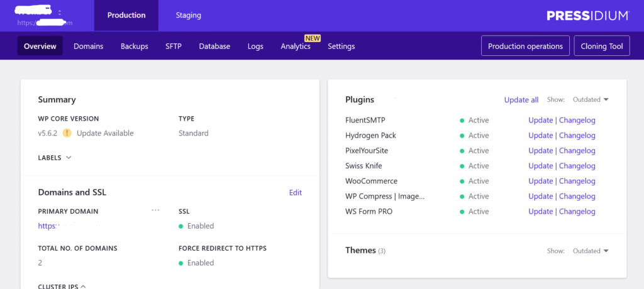Open the Cloning Tool
Image resolution: width=644 pixels, height=289 pixels.
coord(602,46)
